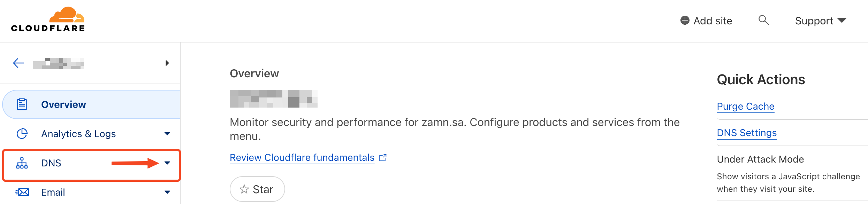Screen dimensions: 868x204
Task: Click the plus icon beside Add site
Action: [685, 20]
